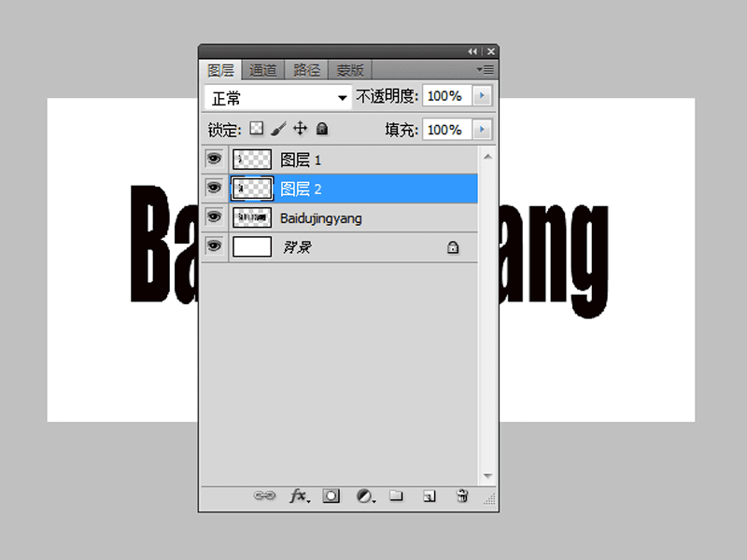This screenshot has width=747, height=560.
Task: Click the lock all padlock icon
Action: pos(322,129)
